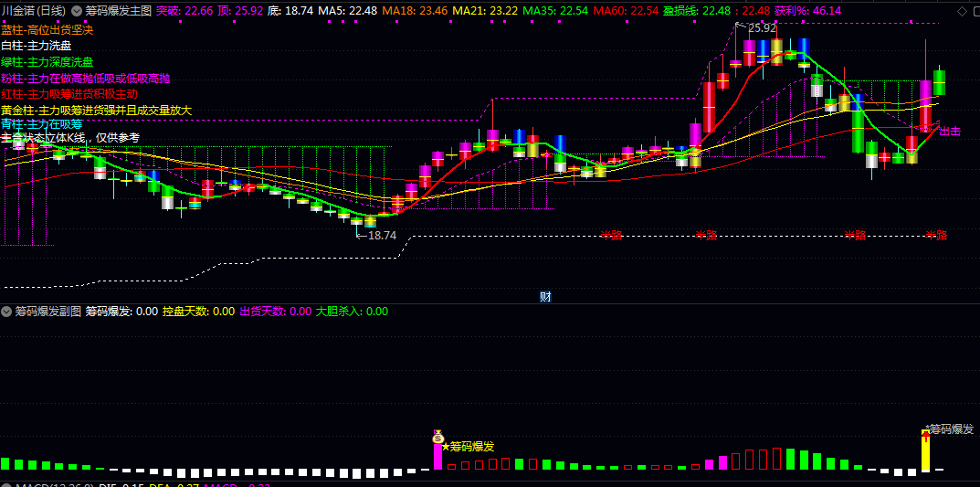The image size is (980, 487).
Task: Click the 25.92 high price label
Action: [x=762, y=27]
